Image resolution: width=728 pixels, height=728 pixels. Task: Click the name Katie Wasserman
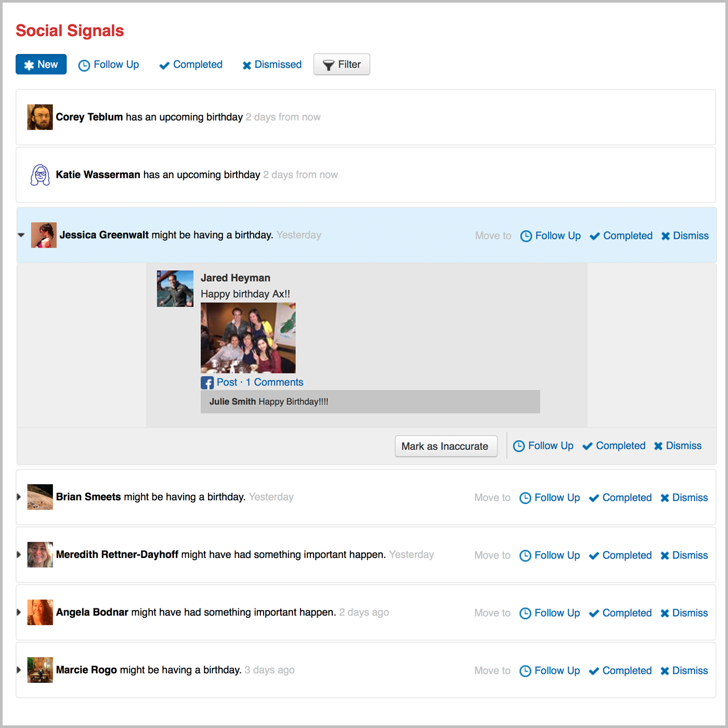98,175
